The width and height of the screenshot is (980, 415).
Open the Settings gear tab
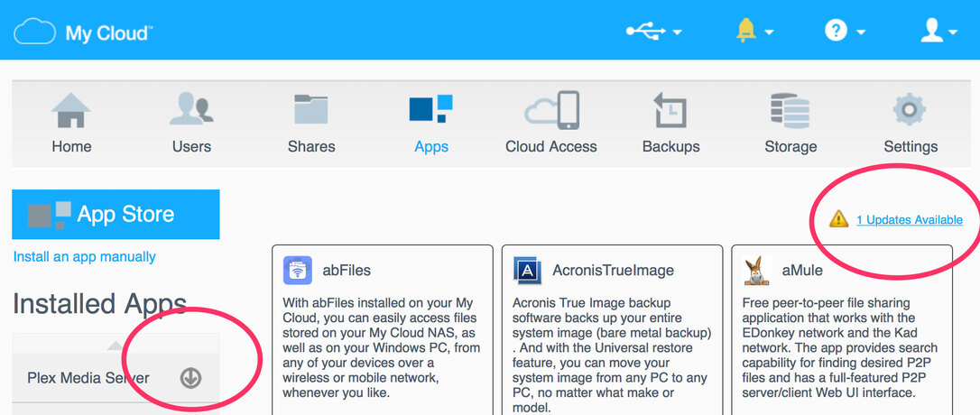(911, 124)
